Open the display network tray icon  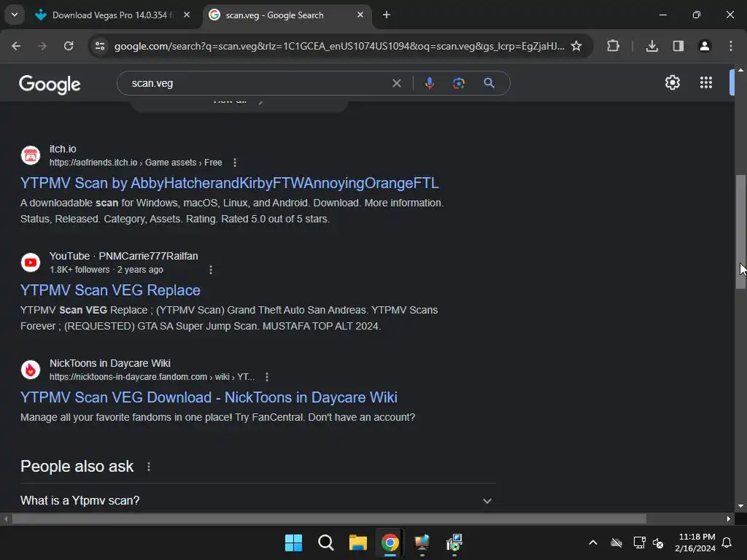tap(639, 542)
